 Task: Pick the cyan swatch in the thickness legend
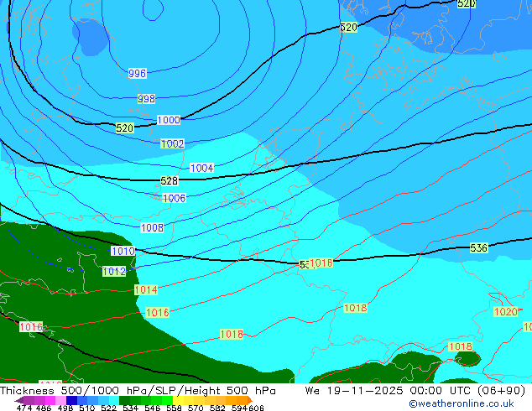click(x=114, y=400)
